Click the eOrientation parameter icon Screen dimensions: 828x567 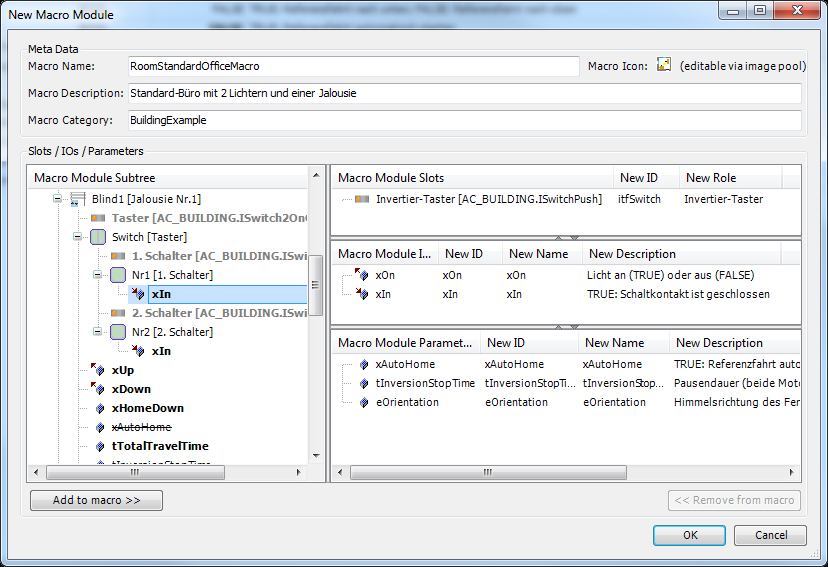click(364, 403)
